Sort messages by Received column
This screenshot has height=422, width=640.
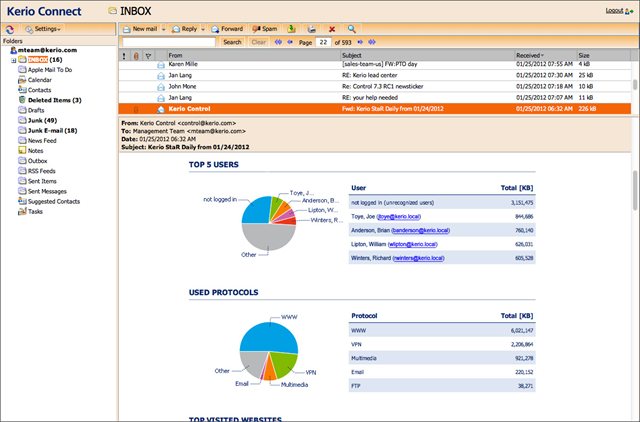coord(545,56)
